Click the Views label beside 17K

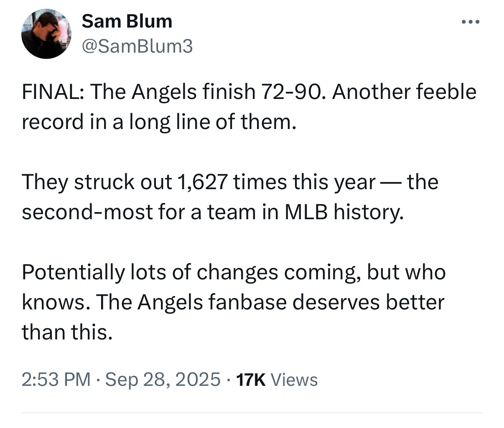[x=294, y=380]
